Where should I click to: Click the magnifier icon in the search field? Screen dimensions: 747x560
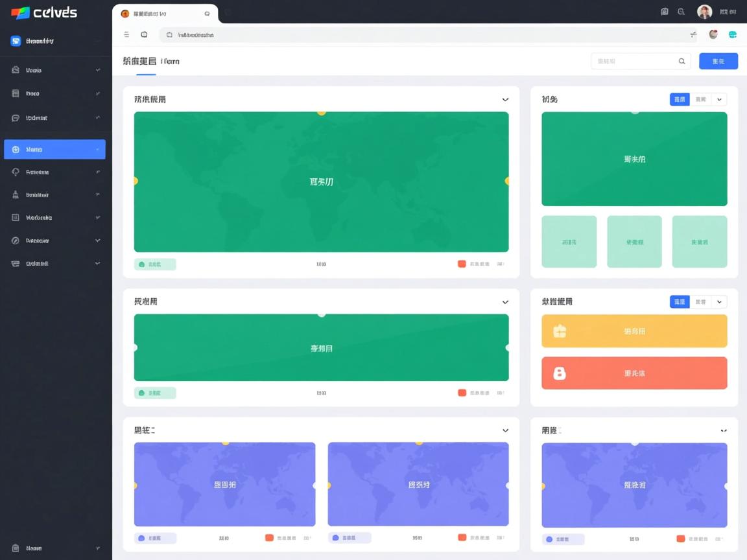tap(682, 62)
